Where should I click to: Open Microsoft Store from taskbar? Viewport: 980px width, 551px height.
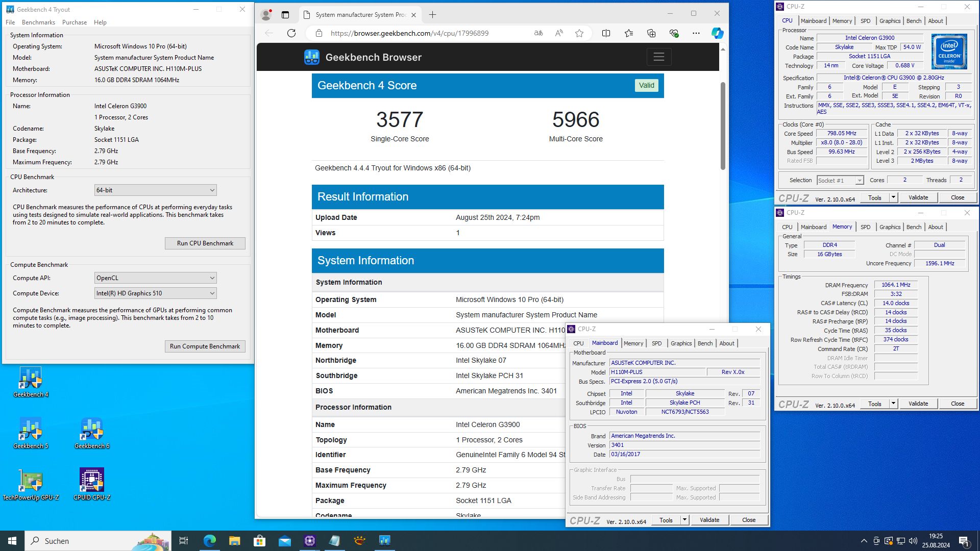click(x=259, y=541)
